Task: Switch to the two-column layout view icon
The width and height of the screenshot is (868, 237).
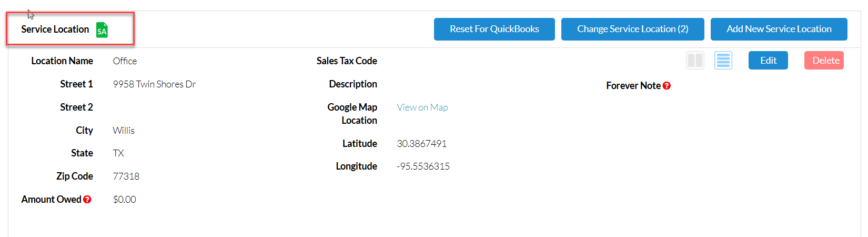Action: click(x=695, y=61)
